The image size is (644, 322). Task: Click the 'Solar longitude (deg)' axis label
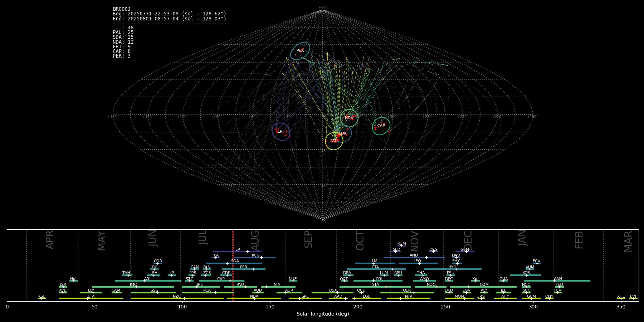point(323,314)
